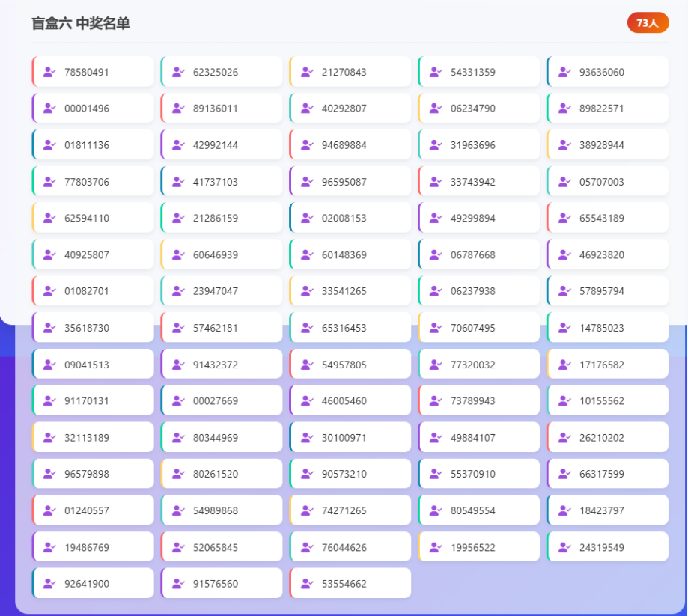The image size is (688, 616).
Task: Click the user icon beside 21286159
Action: (x=178, y=218)
